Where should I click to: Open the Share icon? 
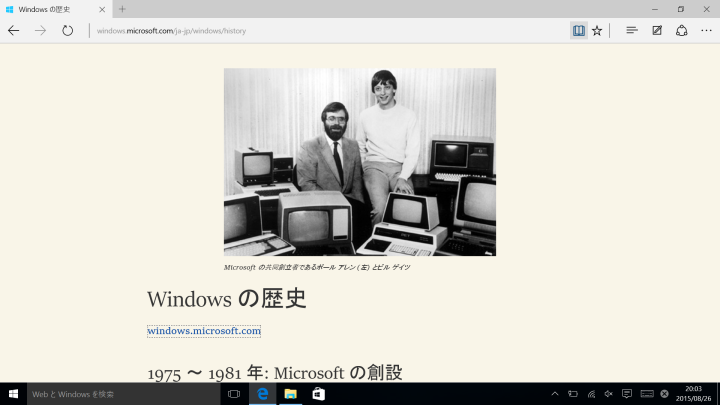click(x=681, y=30)
